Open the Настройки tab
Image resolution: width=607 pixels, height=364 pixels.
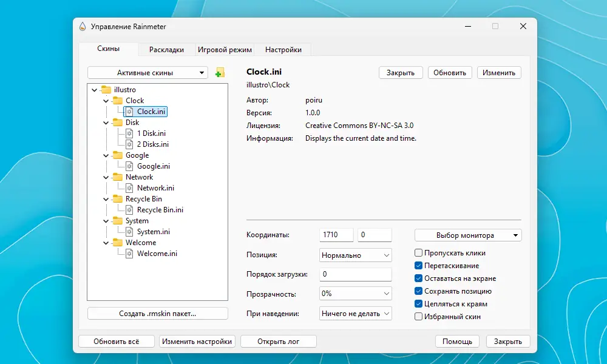click(283, 50)
